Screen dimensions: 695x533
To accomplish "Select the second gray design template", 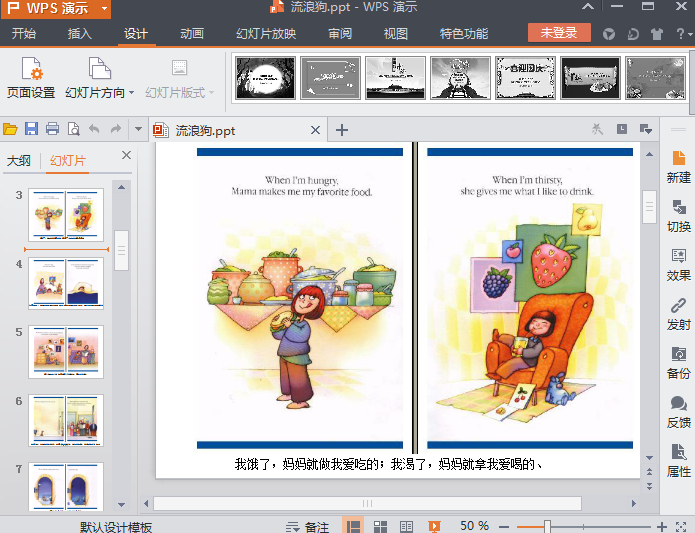I will (x=330, y=78).
